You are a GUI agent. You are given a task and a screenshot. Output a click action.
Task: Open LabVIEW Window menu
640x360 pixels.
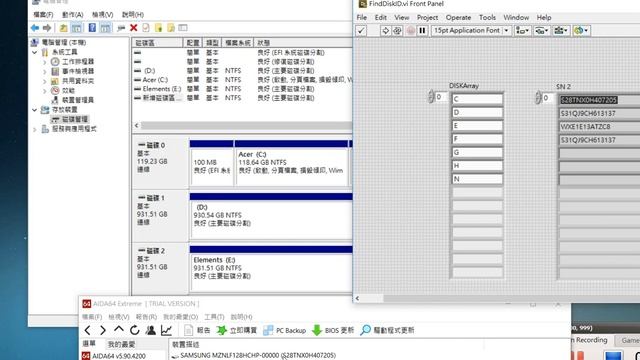point(516,18)
